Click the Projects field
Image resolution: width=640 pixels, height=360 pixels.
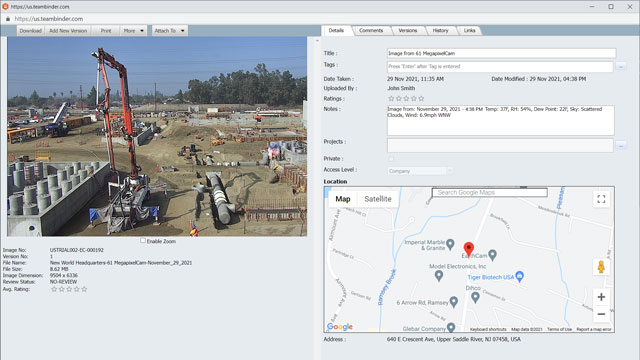pos(500,145)
